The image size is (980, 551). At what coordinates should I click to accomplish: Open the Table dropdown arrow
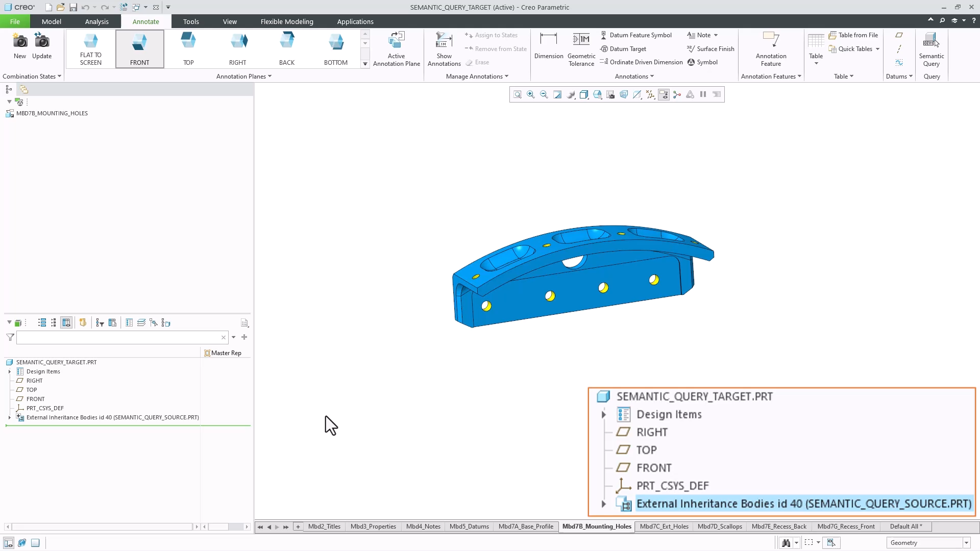tap(816, 64)
